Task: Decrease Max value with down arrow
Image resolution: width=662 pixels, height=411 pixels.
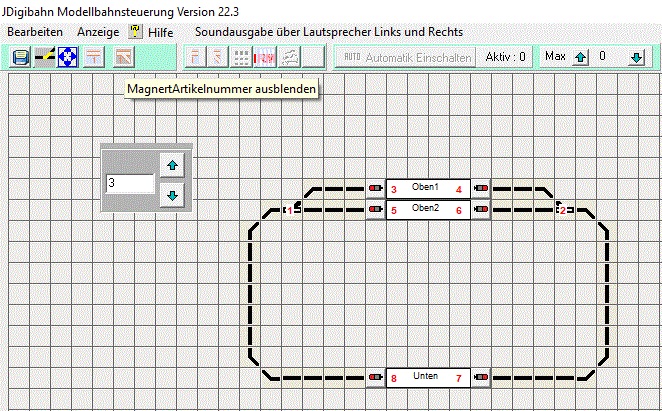Action: pyautogui.click(x=637, y=57)
